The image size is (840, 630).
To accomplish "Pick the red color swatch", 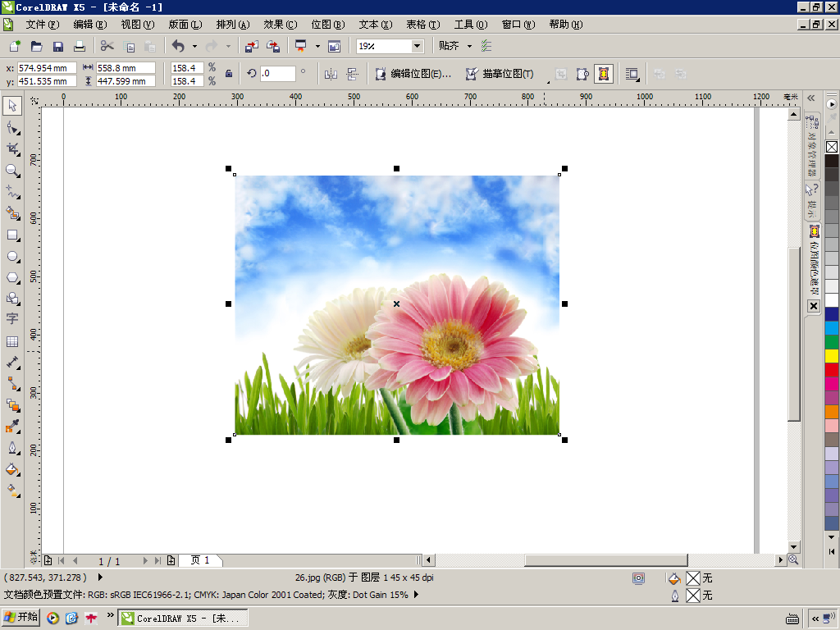I will point(832,369).
